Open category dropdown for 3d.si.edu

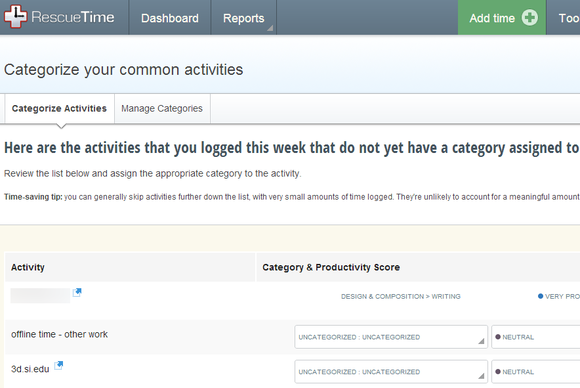(391, 372)
